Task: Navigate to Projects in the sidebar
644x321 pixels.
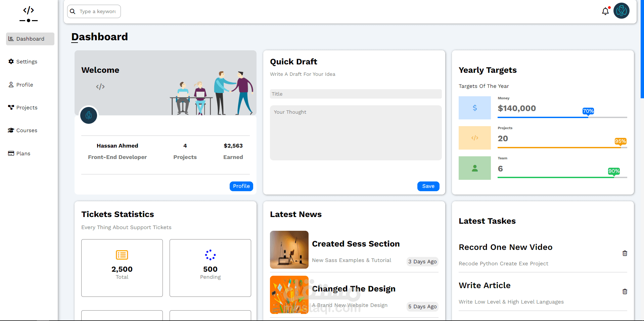Action: (x=30, y=108)
